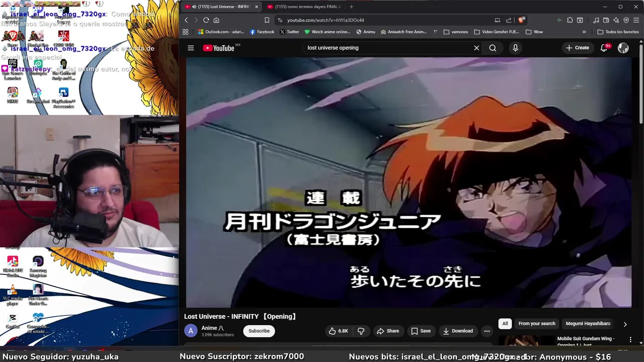Switch to the 'como termino slayers FINAL' tab
This screenshot has height=362, width=644.
pyautogui.click(x=303, y=7)
